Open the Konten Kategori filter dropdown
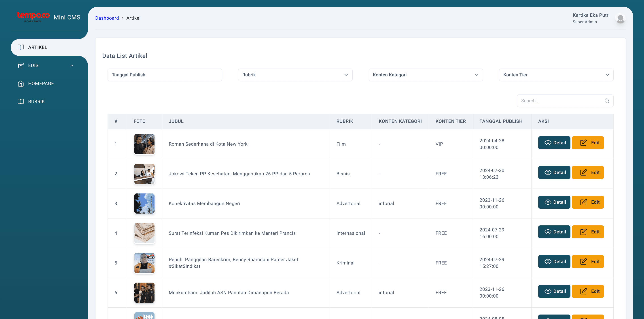 coord(426,75)
